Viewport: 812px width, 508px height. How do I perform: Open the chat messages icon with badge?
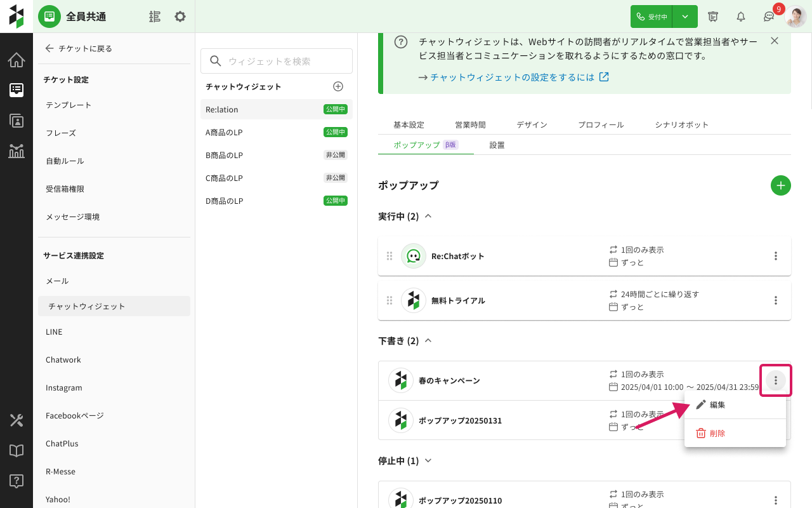(768, 17)
